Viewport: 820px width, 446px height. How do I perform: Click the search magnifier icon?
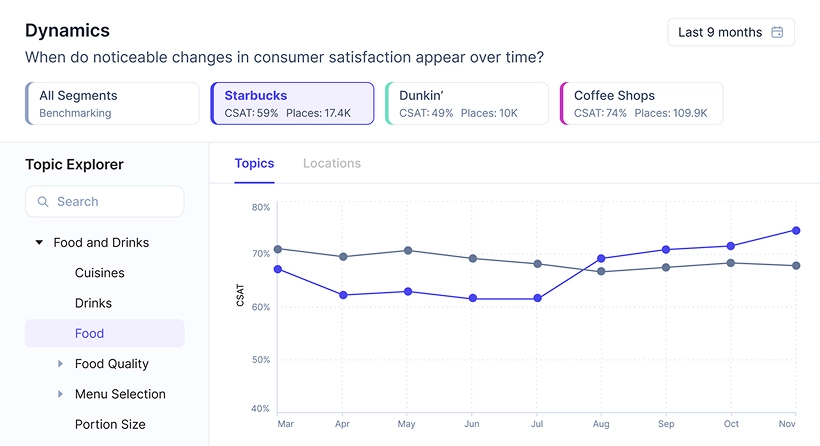43,202
